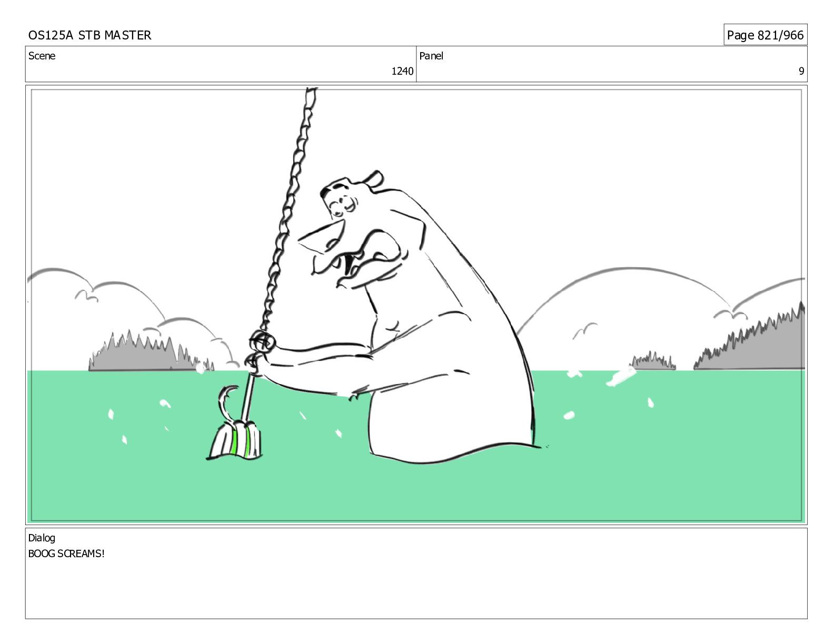Click the 'OS125A STB MASTER' title text
This screenshot has width=834, height=644.
point(90,35)
